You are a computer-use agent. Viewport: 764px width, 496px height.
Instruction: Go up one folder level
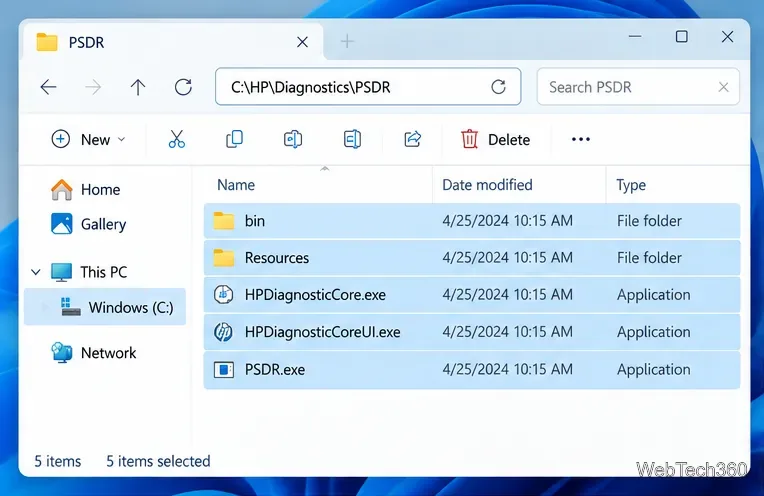tap(138, 87)
